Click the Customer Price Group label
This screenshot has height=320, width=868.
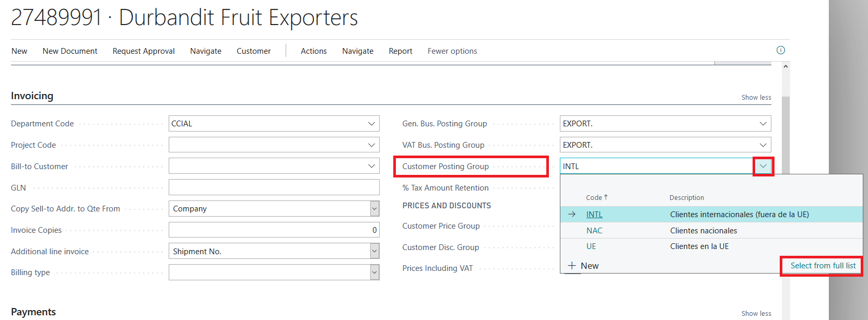(x=441, y=226)
